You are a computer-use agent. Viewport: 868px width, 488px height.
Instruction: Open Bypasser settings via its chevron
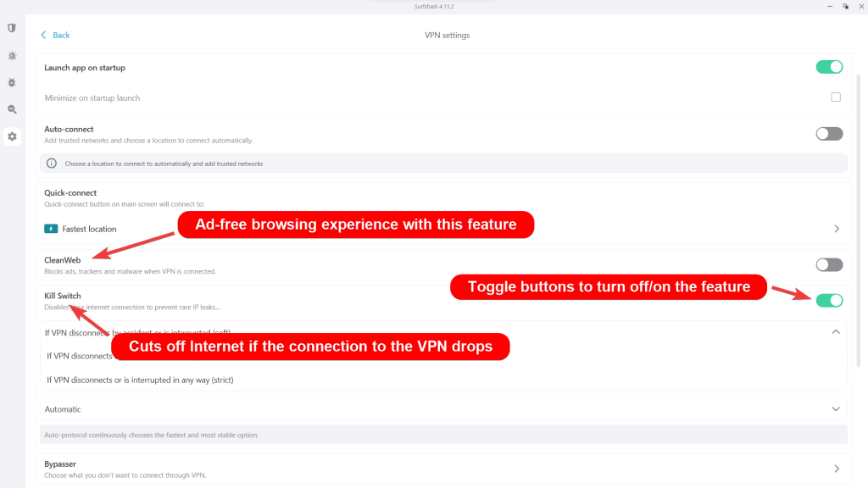(x=837, y=469)
